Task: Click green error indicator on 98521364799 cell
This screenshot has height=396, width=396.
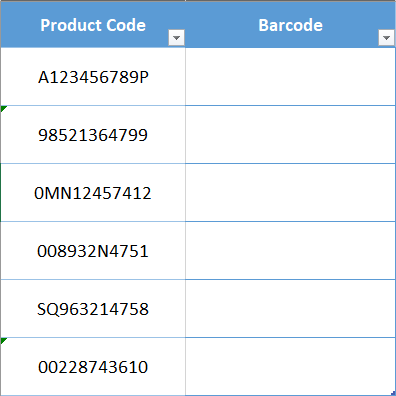Action: pos(3,108)
